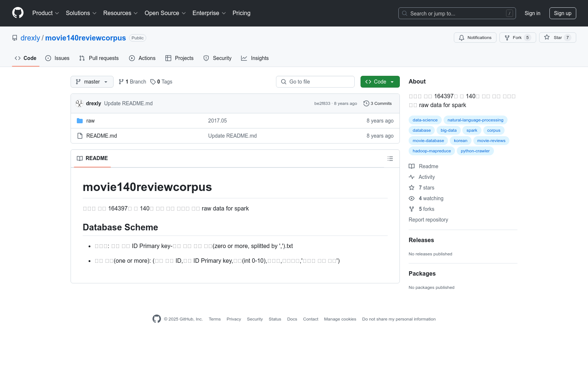Click the hadoop-mapreduce topic tag
The width and height of the screenshot is (588, 368).
pyautogui.click(x=432, y=151)
